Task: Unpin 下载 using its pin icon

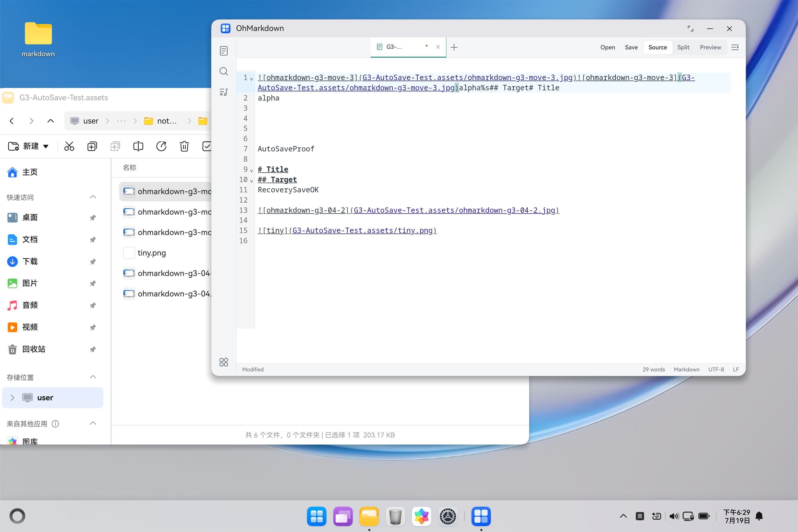Action: (93, 262)
